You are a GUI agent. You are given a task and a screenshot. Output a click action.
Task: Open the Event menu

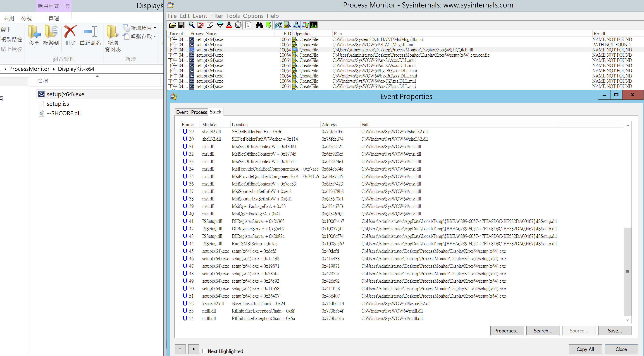(x=200, y=16)
